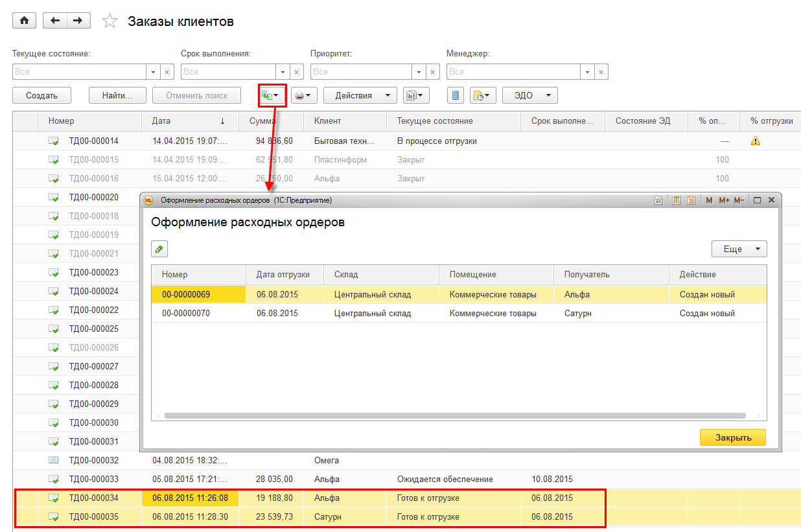
Task: Click the edit pencil icon in dialog
Action: (x=159, y=249)
